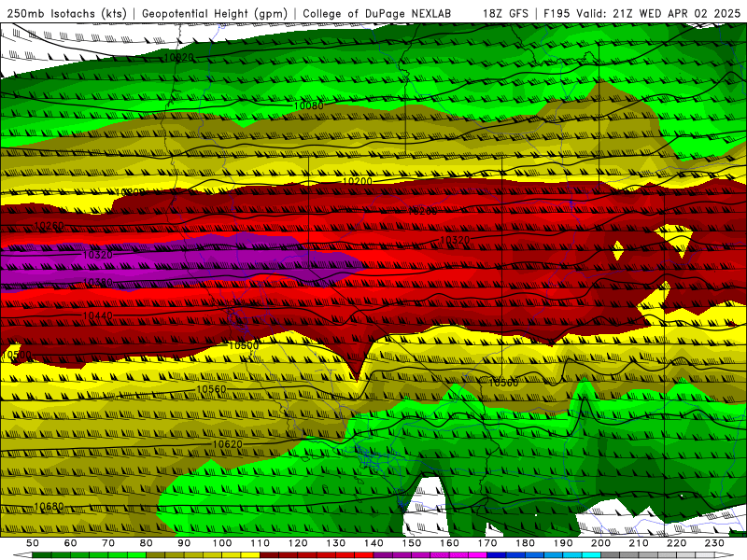
Task: Click the 110 value on the color scale
Action: [261, 543]
